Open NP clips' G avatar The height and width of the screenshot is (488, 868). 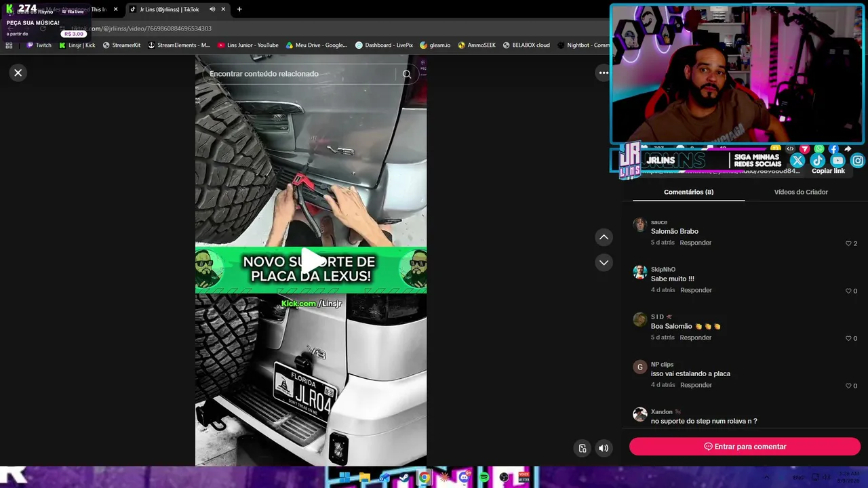(x=639, y=367)
